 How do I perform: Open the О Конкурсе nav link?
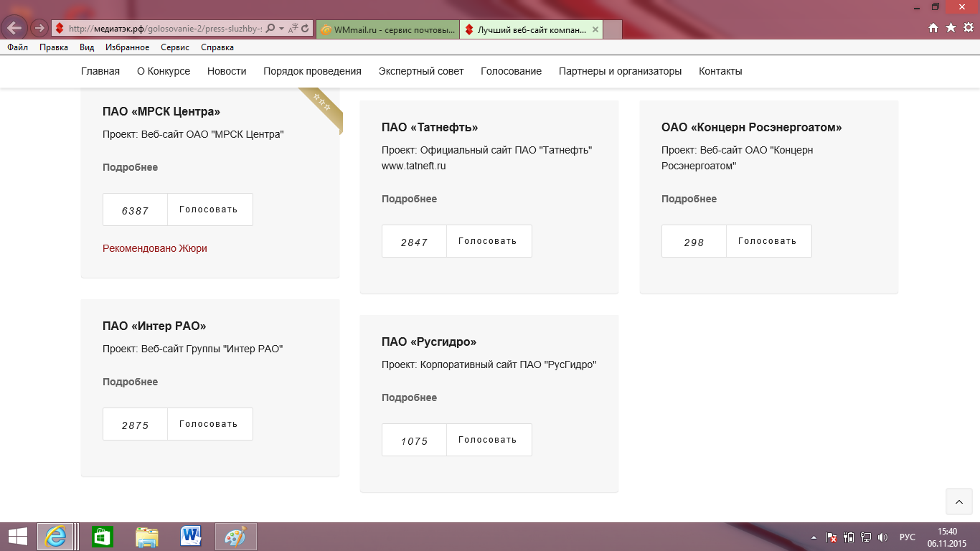click(x=164, y=71)
